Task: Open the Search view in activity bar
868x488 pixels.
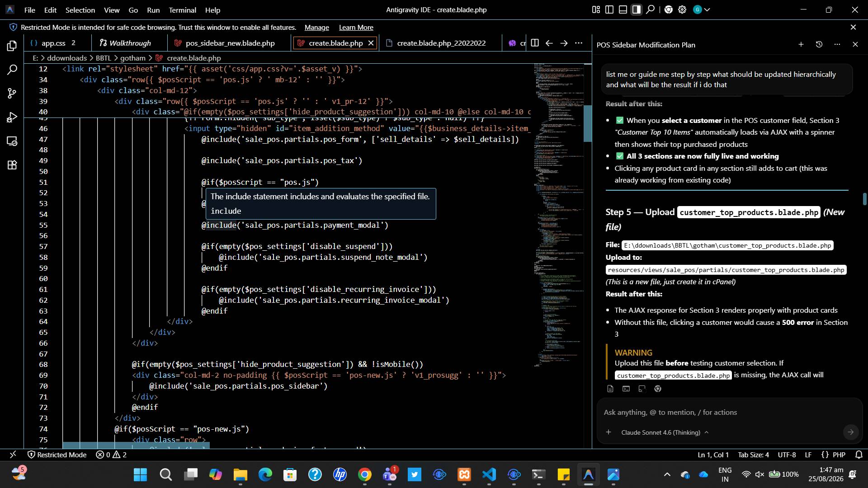Action: [x=12, y=70]
